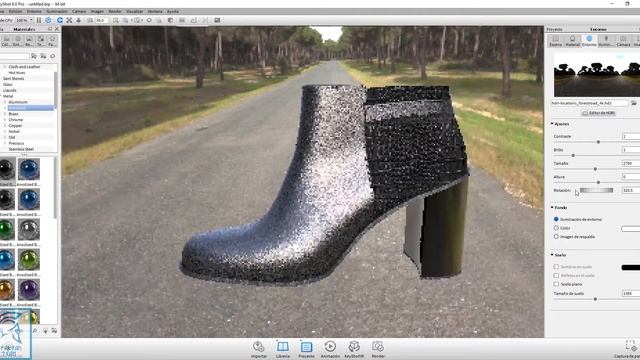Image resolution: width=640 pixels, height=360 pixels.
Task: Select the Stainless Steel category in the tree
Action: pos(21,149)
